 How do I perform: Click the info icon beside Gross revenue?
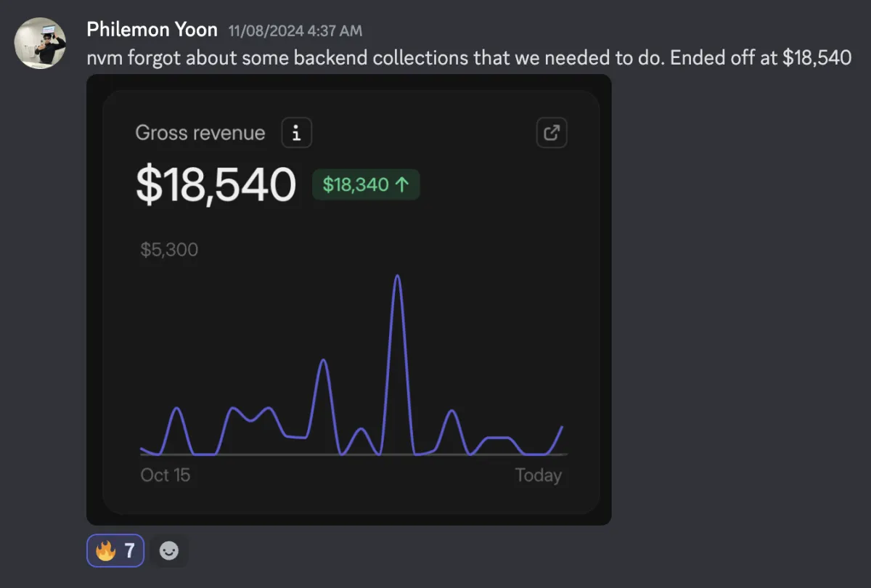pos(296,134)
